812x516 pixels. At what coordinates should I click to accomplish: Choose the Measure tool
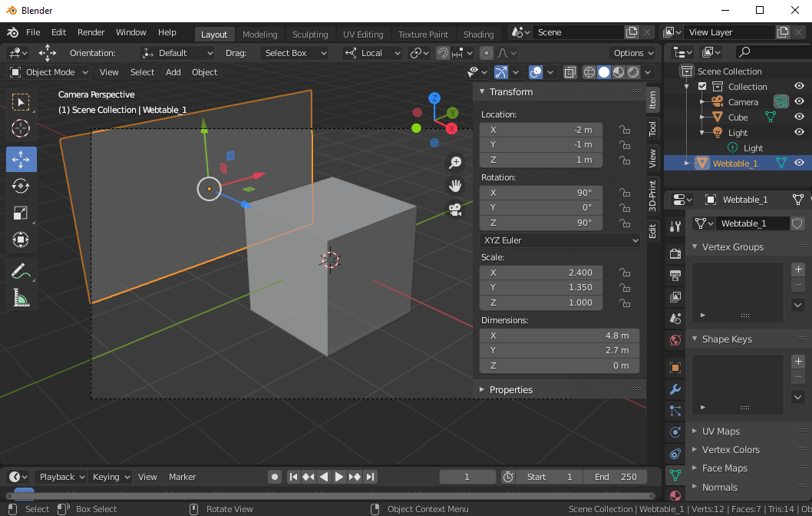pos(21,297)
